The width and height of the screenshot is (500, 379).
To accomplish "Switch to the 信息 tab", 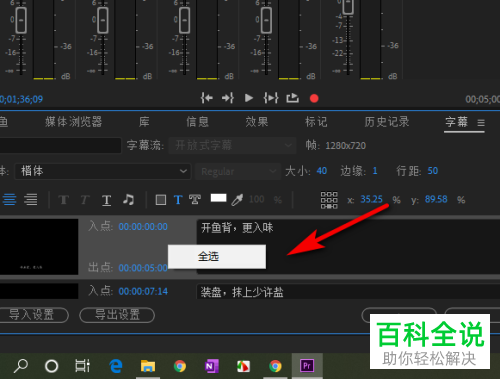I will click(197, 122).
